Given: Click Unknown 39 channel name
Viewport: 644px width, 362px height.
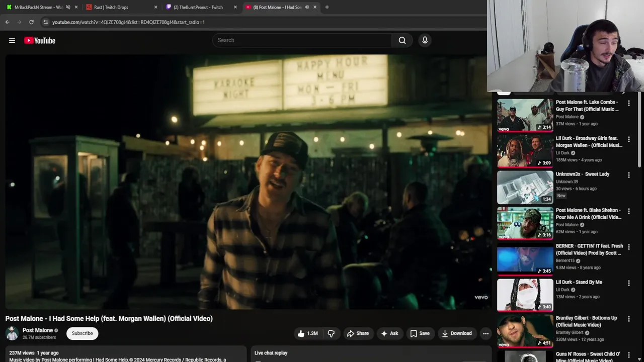Looking at the screenshot, I should click(567, 182).
